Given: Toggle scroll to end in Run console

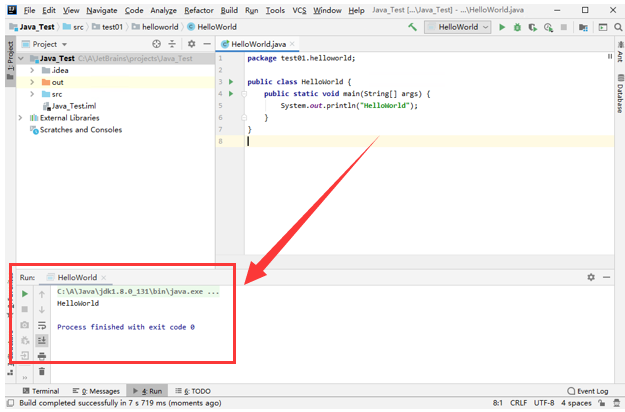Looking at the screenshot, I should 42,340.
